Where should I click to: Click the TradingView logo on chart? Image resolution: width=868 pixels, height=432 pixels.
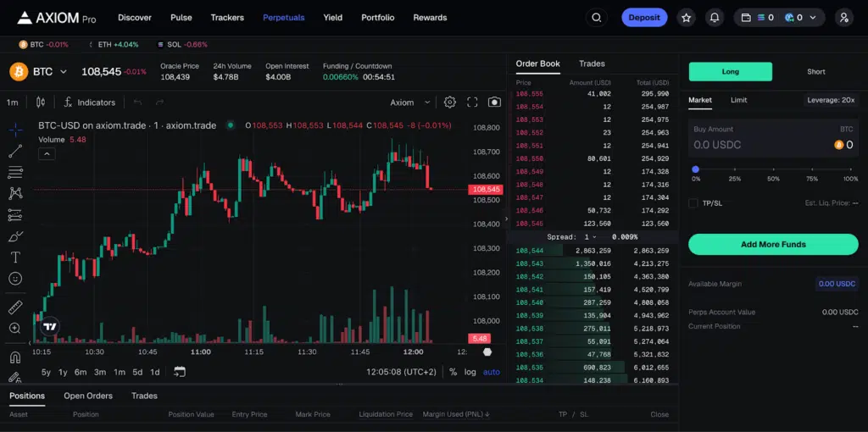[x=50, y=326]
